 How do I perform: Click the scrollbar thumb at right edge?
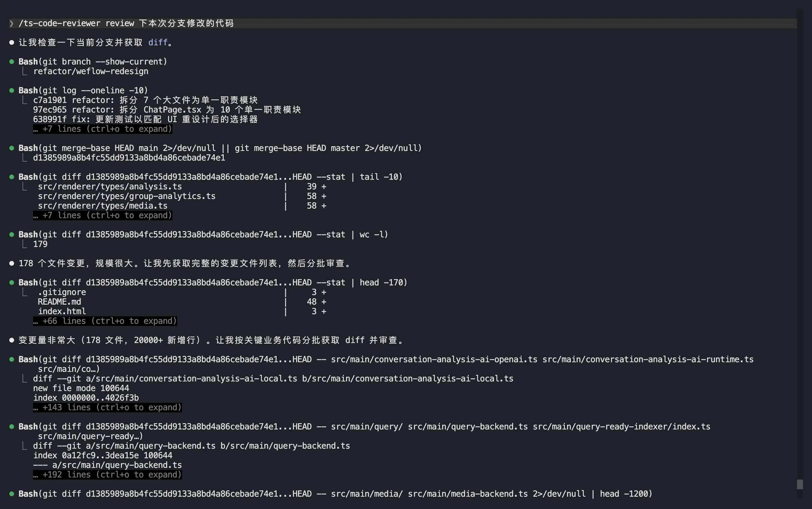coord(800,484)
